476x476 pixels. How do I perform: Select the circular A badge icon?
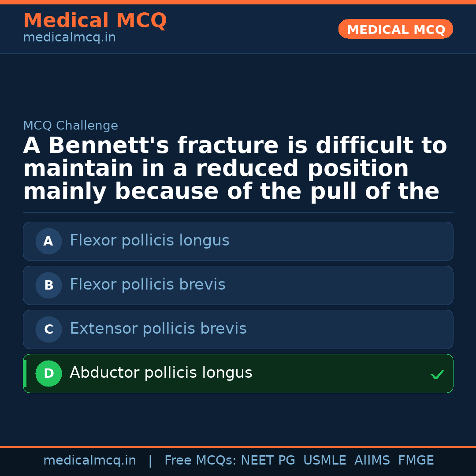pos(48,241)
